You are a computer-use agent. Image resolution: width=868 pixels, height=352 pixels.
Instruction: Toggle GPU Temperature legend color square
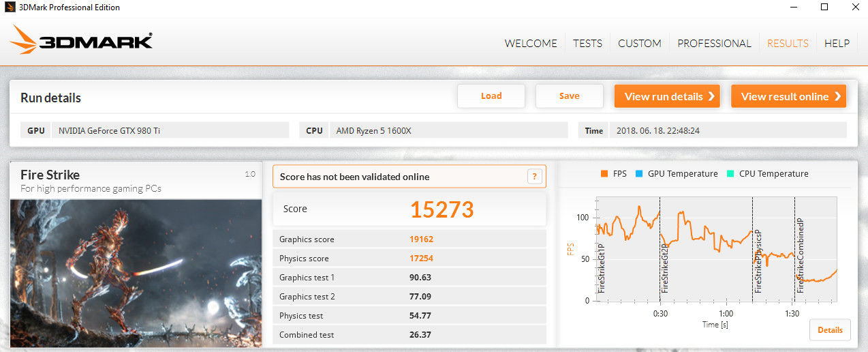[x=638, y=174]
